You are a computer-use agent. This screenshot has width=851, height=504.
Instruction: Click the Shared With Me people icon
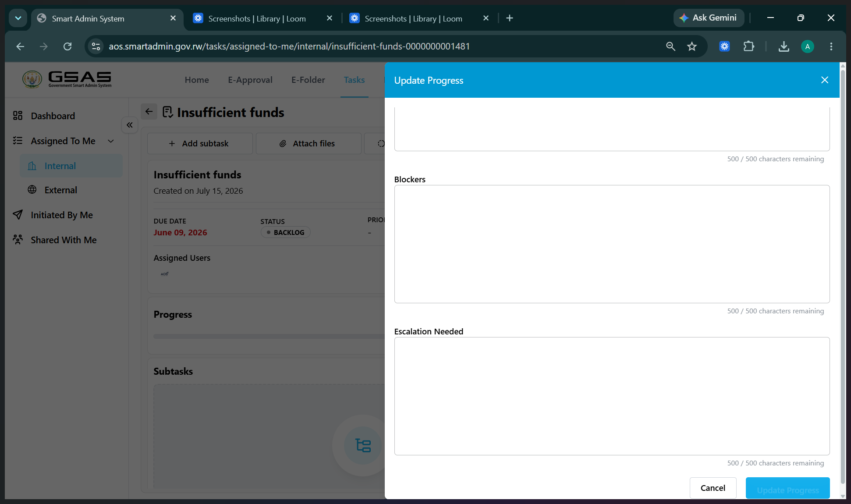click(x=18, y=240)
